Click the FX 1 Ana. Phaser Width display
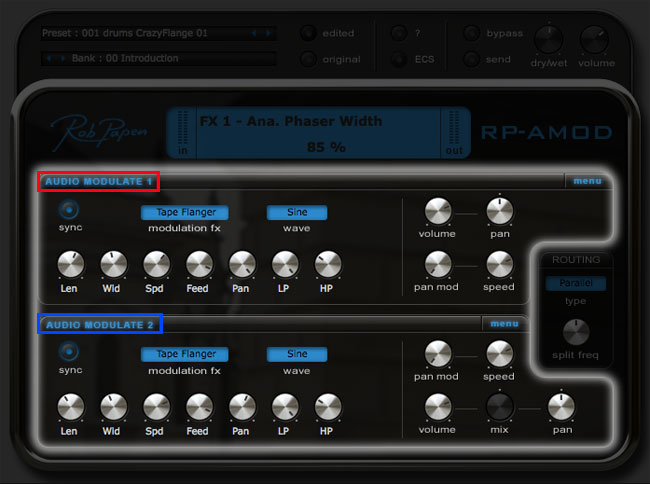 [x=318, y=133]
